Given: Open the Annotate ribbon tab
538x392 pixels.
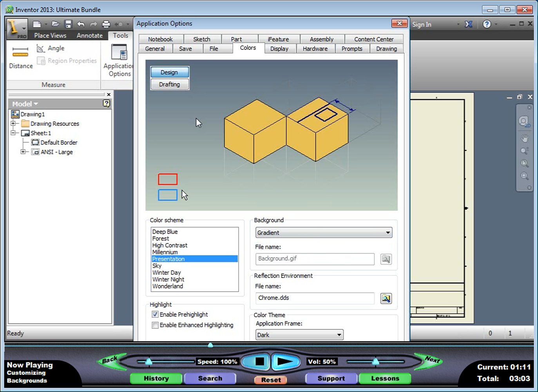Looking at the screenshot, I should click(x=89, y=35).
